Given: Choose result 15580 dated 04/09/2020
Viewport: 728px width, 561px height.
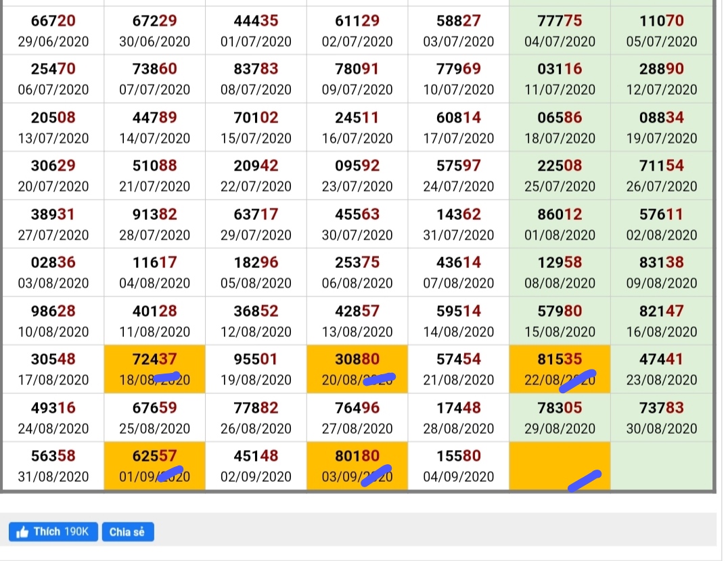Looking at the screenshot, I should tap(459, 466).
